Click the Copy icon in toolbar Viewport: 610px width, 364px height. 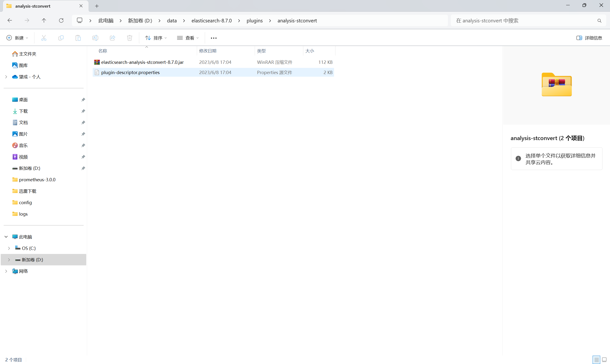61,38
